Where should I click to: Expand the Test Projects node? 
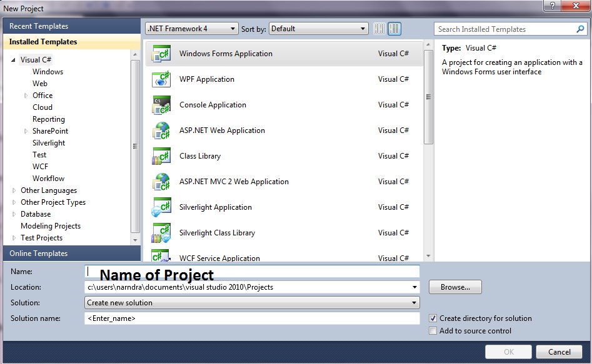[x=14, y=238]
